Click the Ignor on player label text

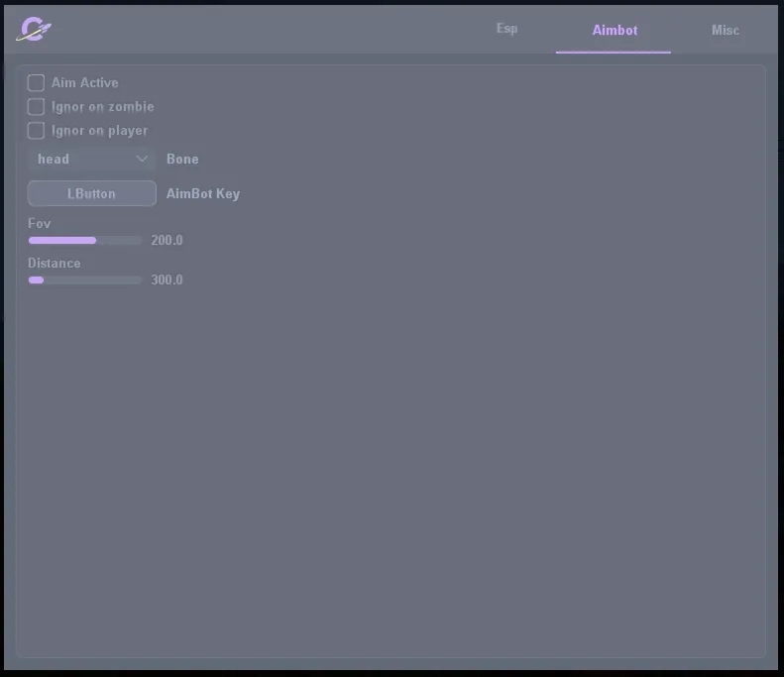point(100,131)
